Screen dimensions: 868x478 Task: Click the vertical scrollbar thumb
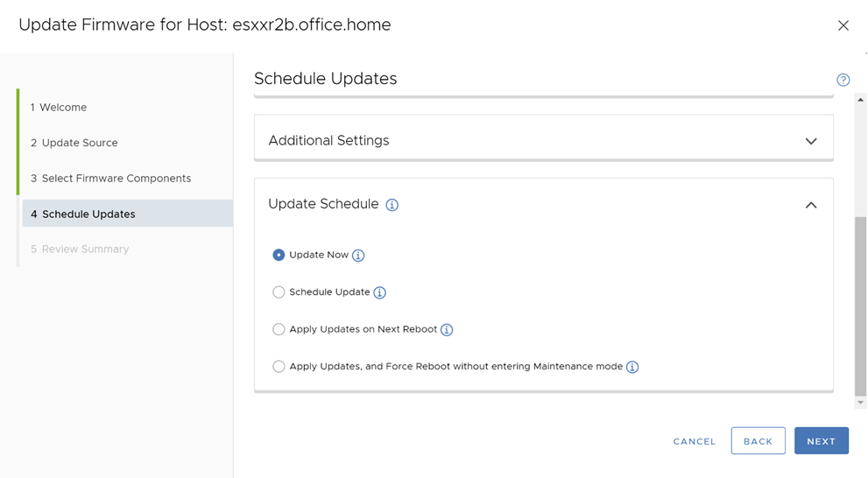(860, 306)
